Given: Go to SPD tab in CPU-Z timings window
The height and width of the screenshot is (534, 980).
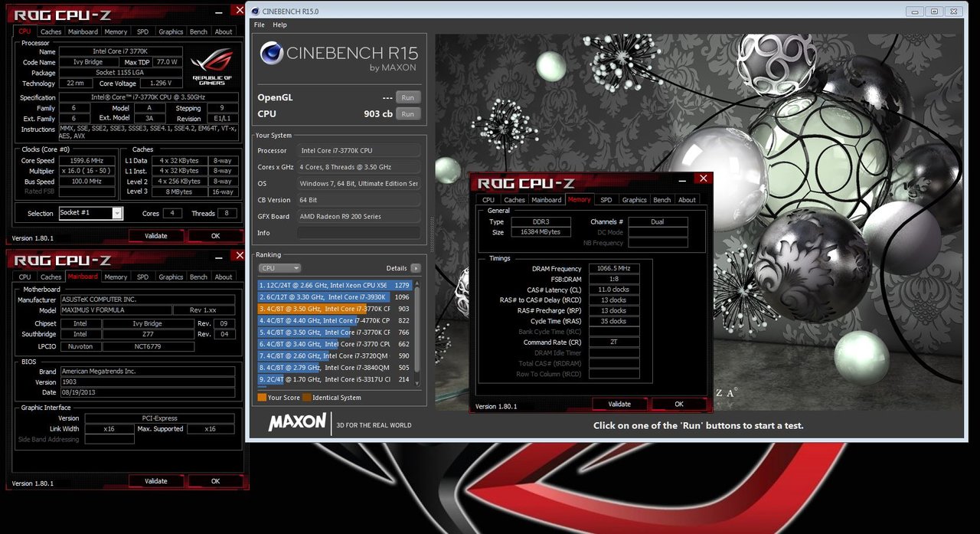Looking at the screenshot, I should click(x=606, y=199).
